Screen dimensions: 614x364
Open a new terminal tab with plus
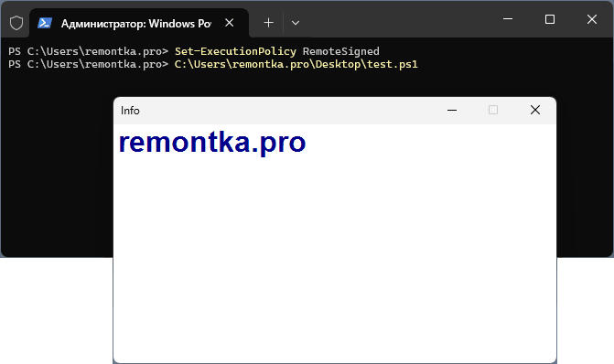point(269,23)
